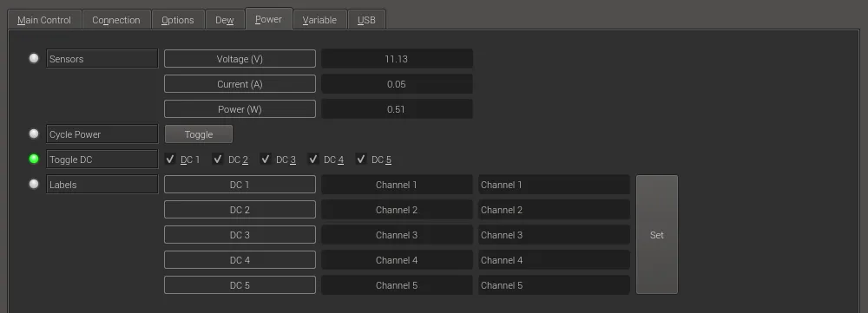Uncheck the DC 2 checkbox
The height and width of the screenshot is (313, 868).
tap(218, 160)
